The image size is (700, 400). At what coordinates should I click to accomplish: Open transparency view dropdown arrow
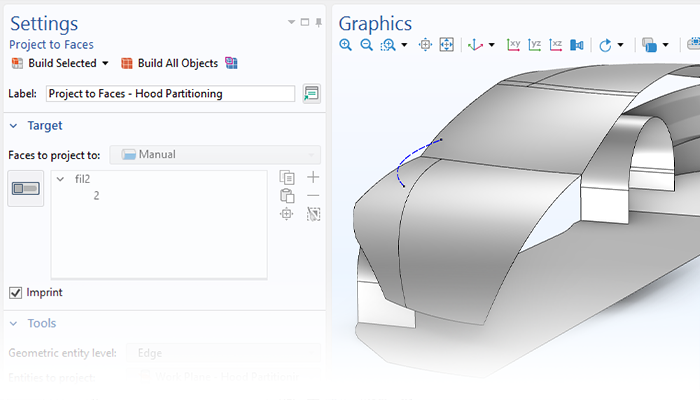(x=666, y=45)
